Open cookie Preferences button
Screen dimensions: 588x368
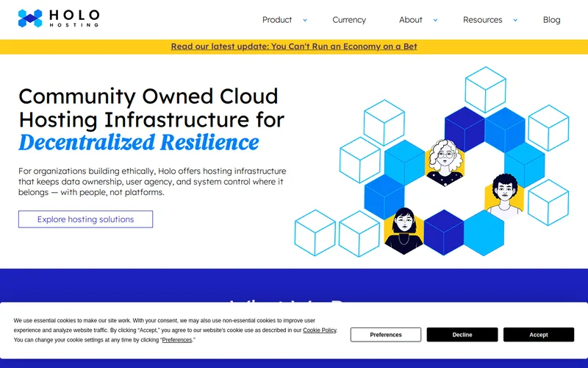[x=385, y=335]
